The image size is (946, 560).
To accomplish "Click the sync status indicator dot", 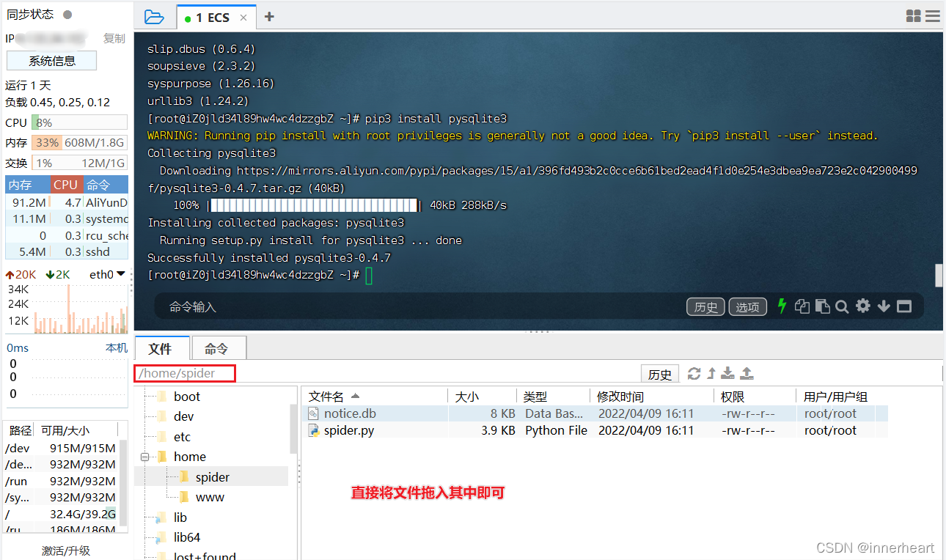I will 67,15.
